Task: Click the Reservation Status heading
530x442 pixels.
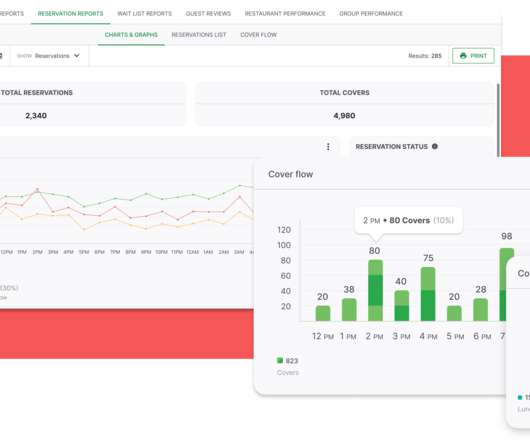Action: click(391, 146)
